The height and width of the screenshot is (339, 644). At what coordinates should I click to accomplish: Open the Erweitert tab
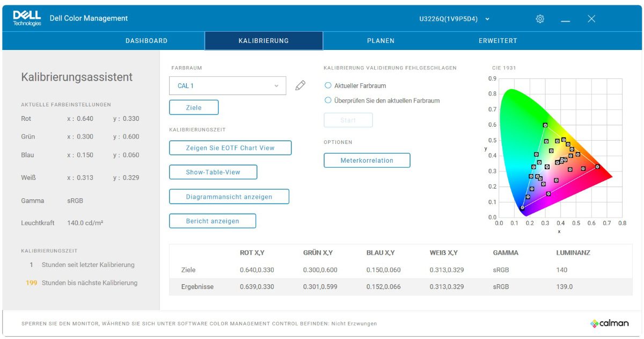[498, 41]
